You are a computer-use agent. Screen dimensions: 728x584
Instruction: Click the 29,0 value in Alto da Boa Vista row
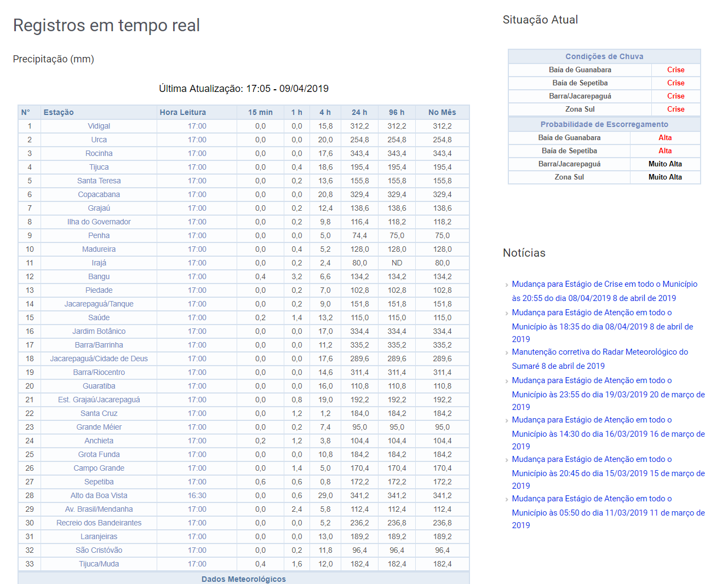pyautogui.click(x=325, y=495)
